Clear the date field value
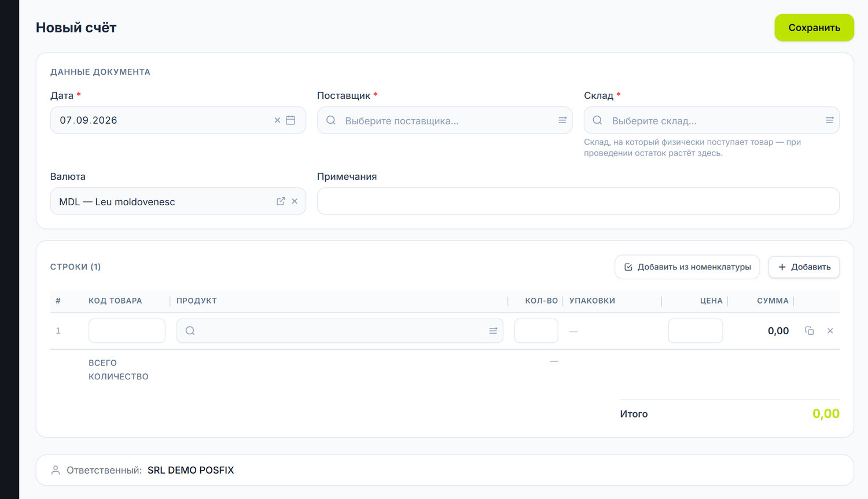The height and width of the screenshot is (499, 868). [277, 120]
